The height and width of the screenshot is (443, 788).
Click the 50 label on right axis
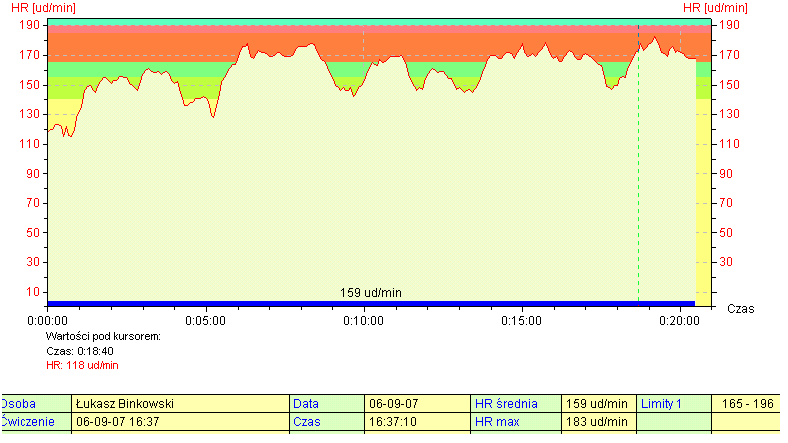[x=726, y=233]
